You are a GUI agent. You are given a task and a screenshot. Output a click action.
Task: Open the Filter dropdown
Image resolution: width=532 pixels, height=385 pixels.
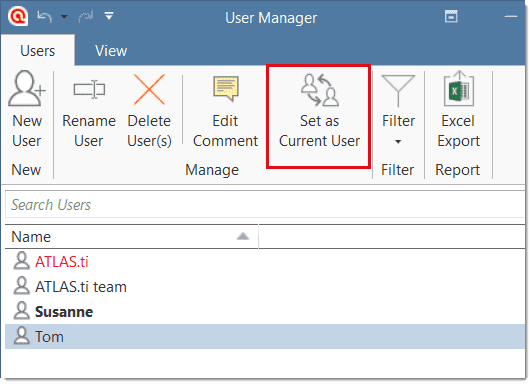(398, 111)
